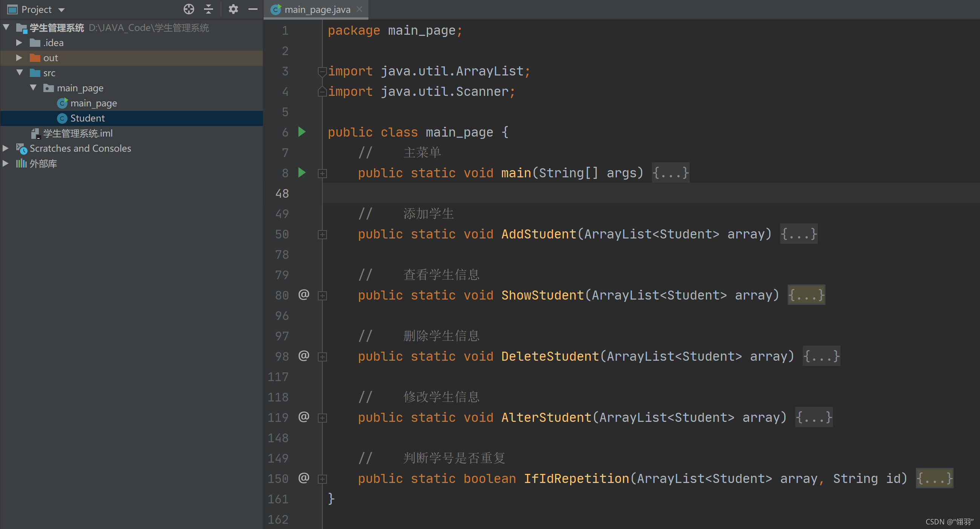Viewport: 980px width, 529px height.
Task: Unfold the DeleteStudent method fold marker
Action: (x=322, y=357)
